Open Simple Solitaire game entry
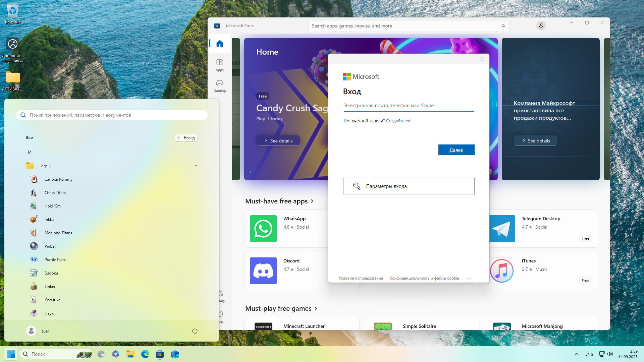This screenshot has width=644, height=362. (421, 324)
